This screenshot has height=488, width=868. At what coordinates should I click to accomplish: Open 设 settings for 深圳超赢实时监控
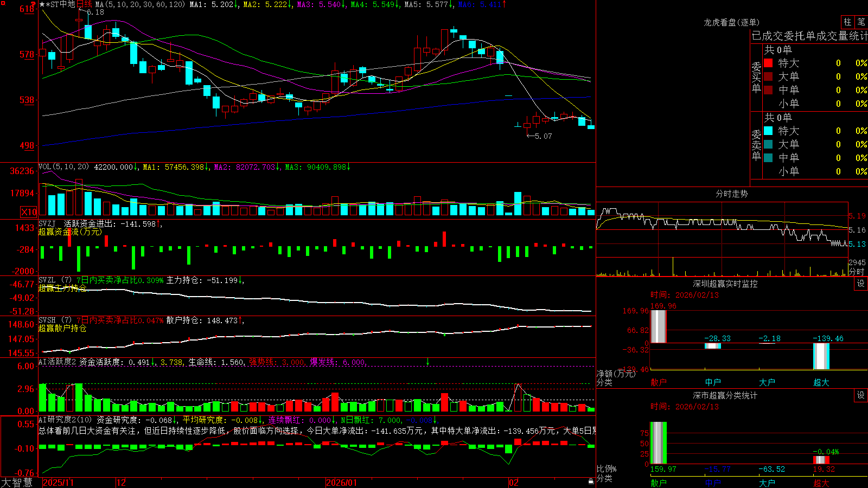[x=861, y=284]
